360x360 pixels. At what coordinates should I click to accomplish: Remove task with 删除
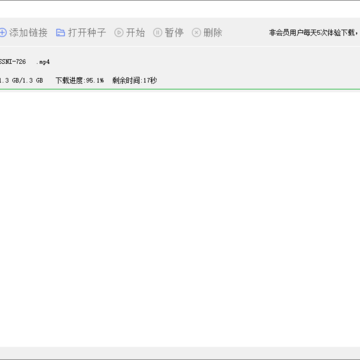pos(213,33)
